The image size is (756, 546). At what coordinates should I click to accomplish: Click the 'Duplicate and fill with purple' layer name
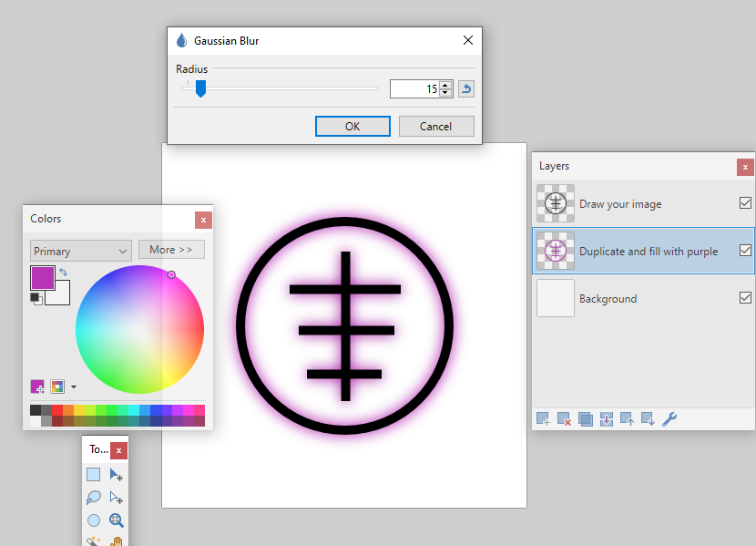pyautogui.click(x=649, y=252)
